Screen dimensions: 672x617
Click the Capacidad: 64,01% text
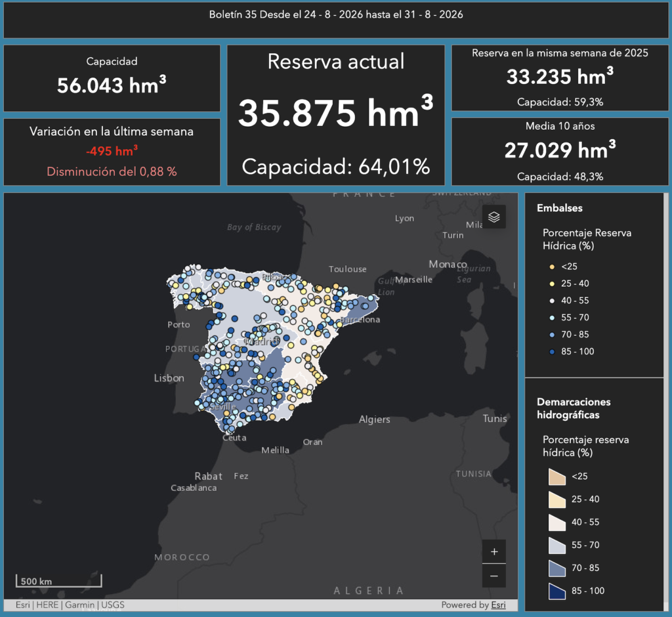[335, 166]
